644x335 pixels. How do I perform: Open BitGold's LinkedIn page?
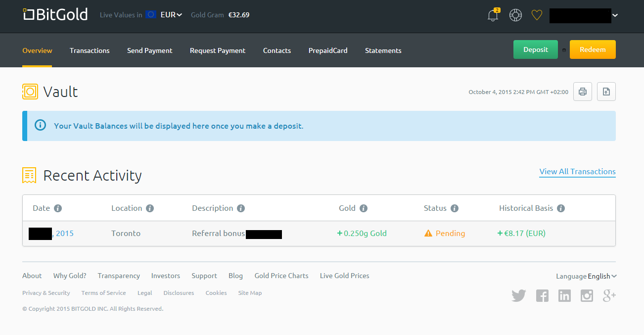tap(564, 296)
